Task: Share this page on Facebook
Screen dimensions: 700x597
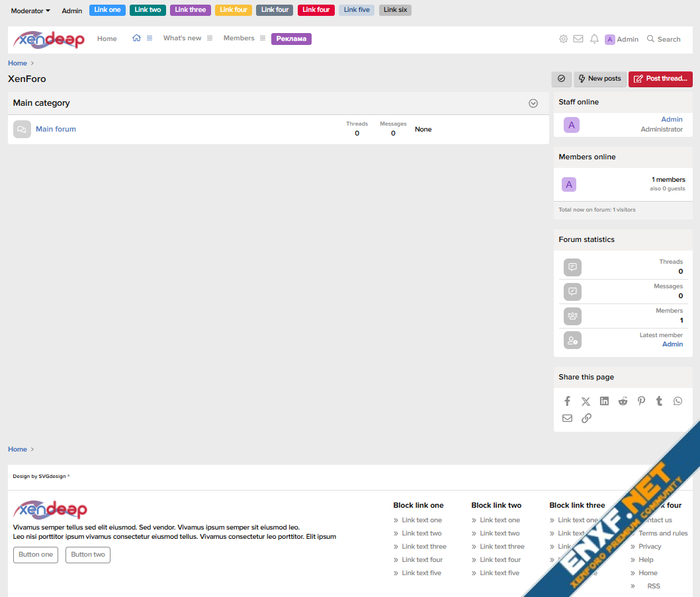Action: coord(567,401)
